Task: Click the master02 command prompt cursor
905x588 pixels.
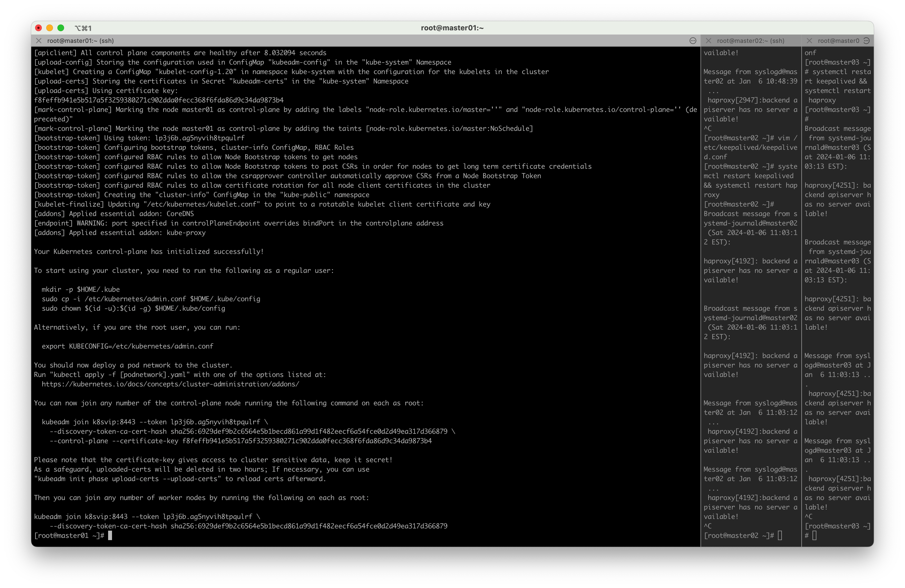Action: point(780,535)
